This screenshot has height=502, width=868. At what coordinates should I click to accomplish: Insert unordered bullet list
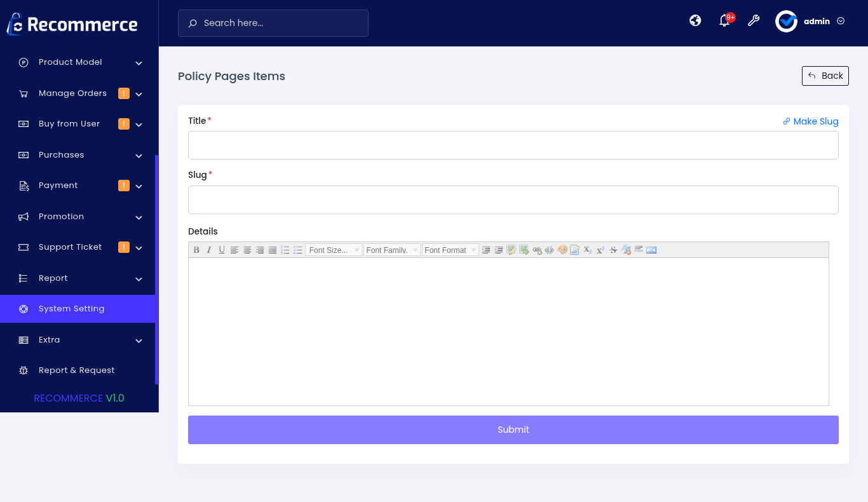tap(297, 250)
